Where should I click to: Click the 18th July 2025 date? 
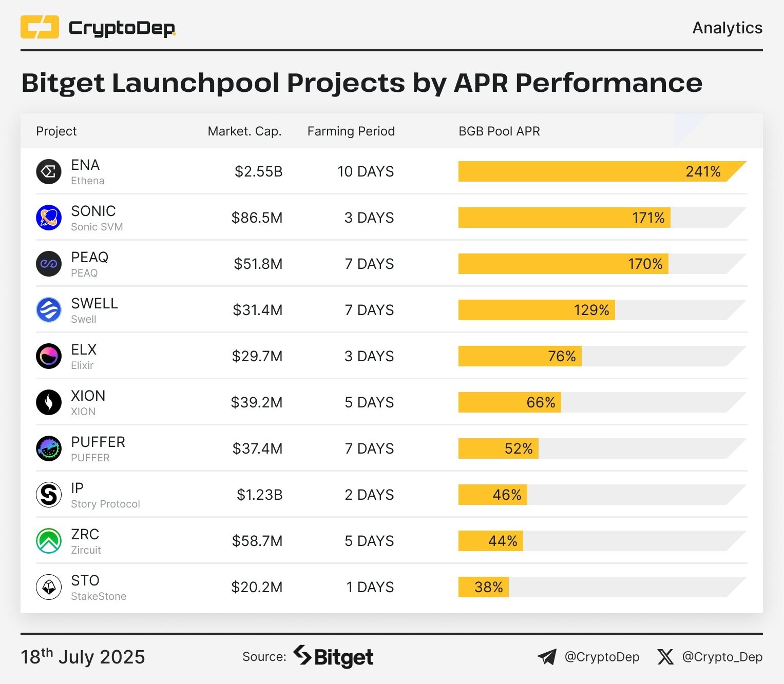pyautogui.click(x=83, y=656)
